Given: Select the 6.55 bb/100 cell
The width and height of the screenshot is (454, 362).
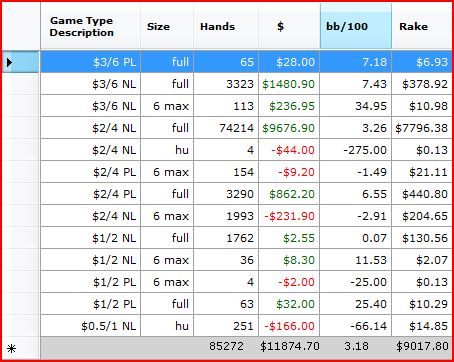Looking at the screenshot, I should [356, 194].
